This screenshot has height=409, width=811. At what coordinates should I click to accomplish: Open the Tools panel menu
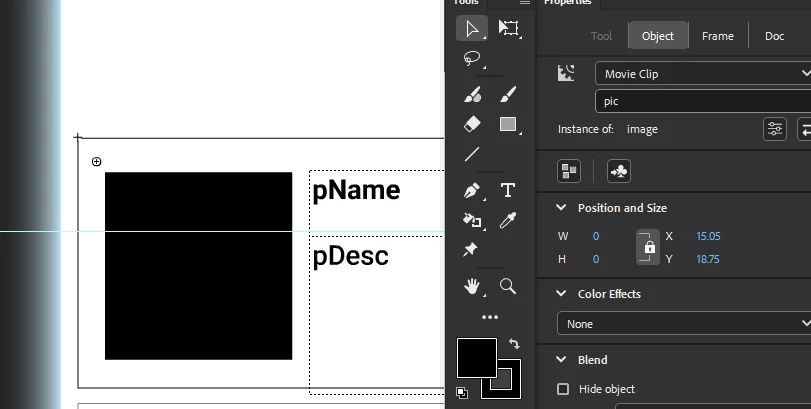click(x=525, y=3)
